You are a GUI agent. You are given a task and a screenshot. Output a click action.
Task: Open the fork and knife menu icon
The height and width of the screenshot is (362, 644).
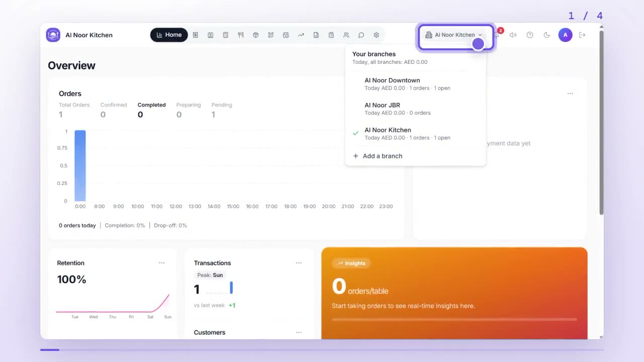[240, 35]
